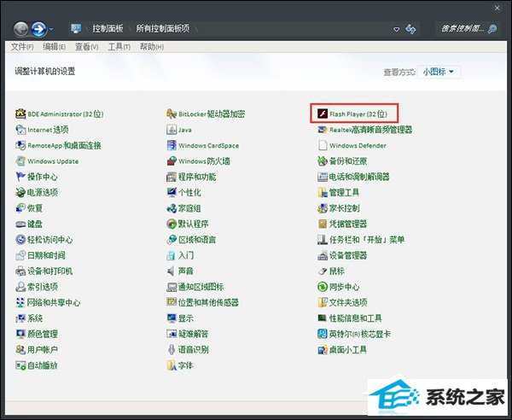This screenshot has width=512, height=420.
Task: Open the recent pages arrow beside Forward
Action: pos(51,29)
